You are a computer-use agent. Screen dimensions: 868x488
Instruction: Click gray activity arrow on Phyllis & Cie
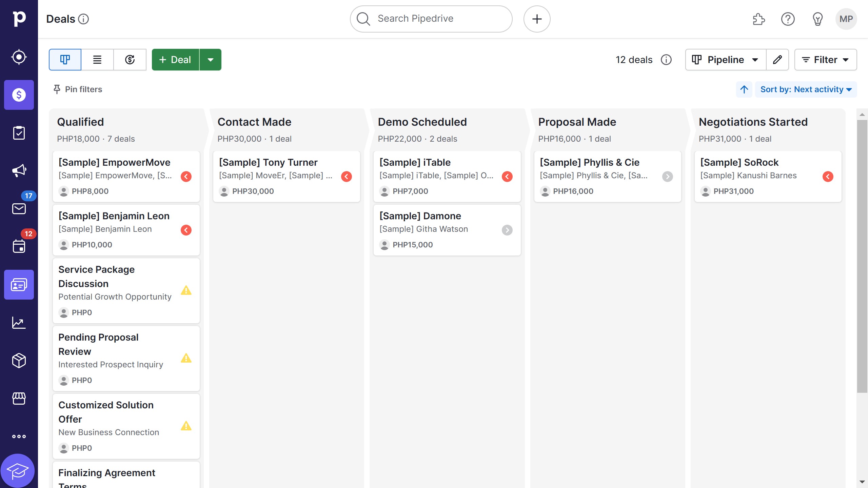(668, 177)
